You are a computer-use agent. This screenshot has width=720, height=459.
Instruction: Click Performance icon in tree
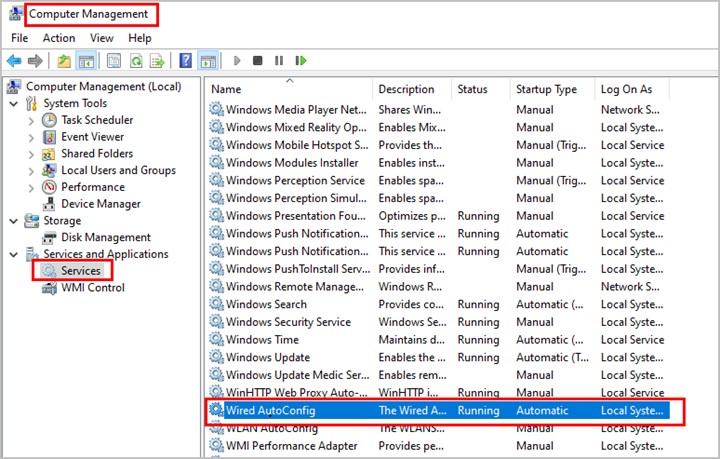pyautogui.click(x=49, y=187)
